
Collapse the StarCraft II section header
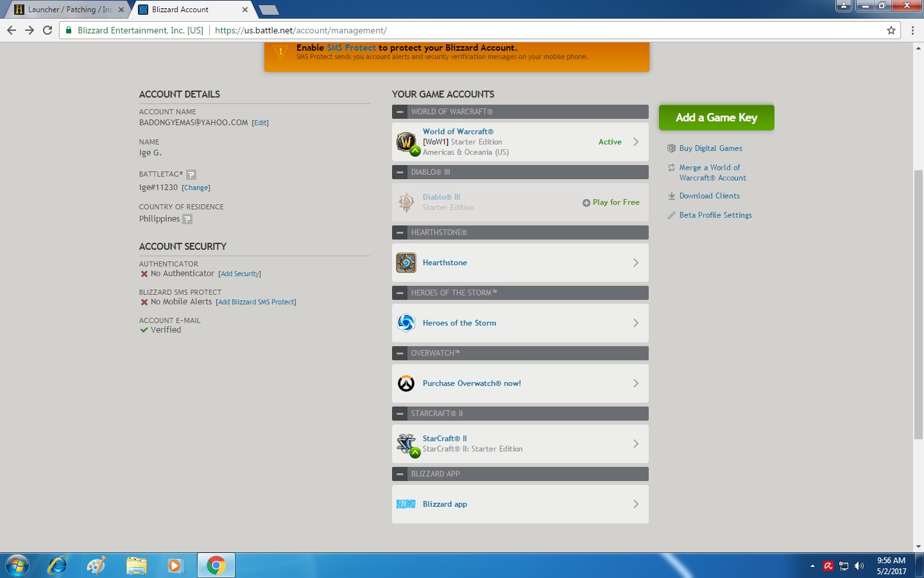point(400,414)
